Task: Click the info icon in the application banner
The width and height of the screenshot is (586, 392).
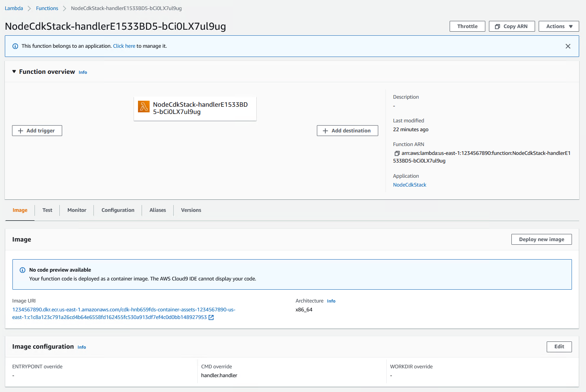Action: click(15, 46)
